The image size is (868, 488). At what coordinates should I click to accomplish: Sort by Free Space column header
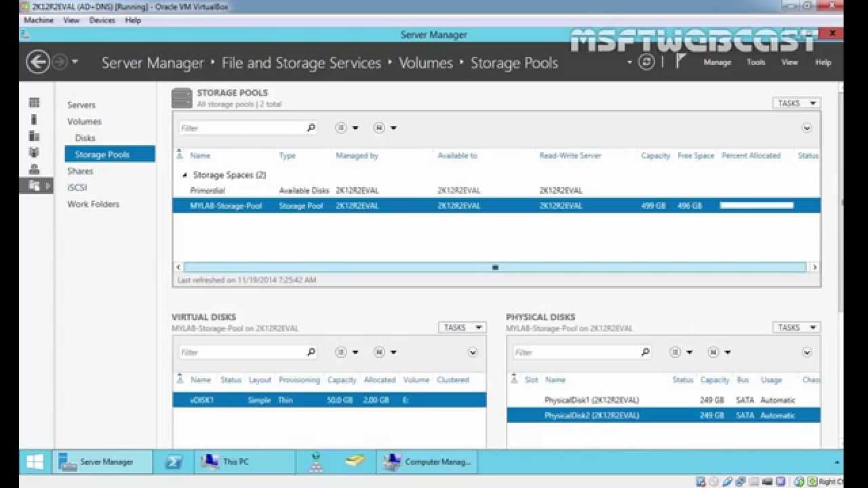tap(696, 155)
